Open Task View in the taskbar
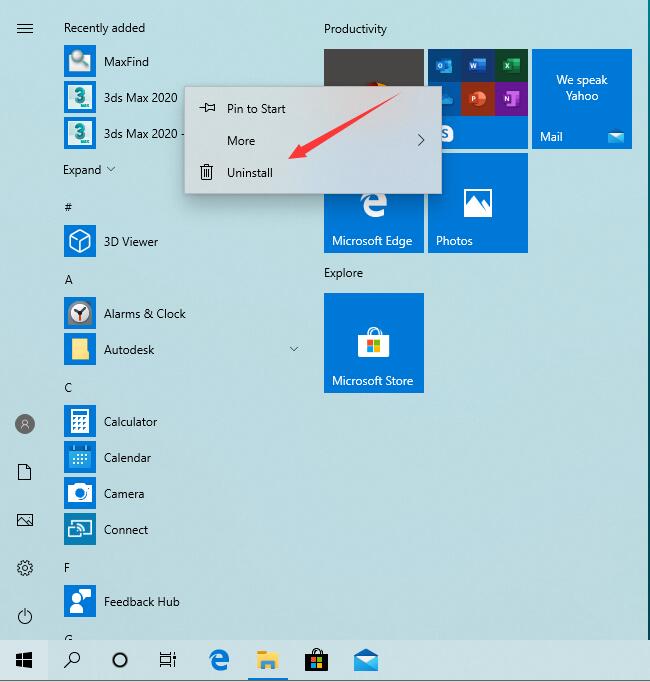Screen dimensions: 650x682 pyautogui.click(x=168, y=660)
